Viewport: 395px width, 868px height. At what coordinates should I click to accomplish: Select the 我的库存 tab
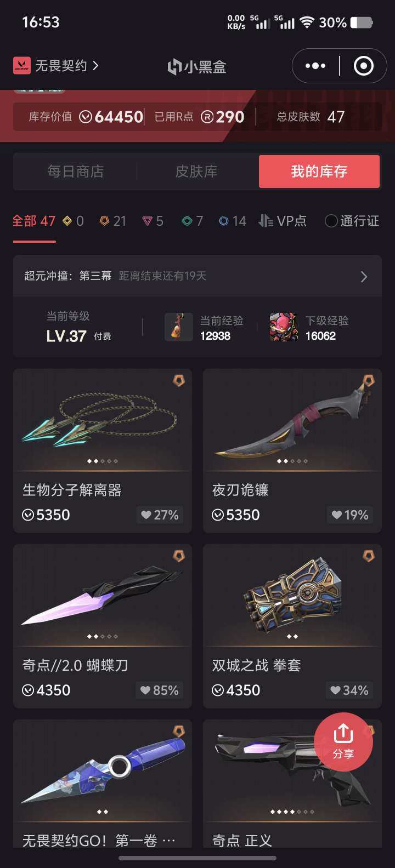click(319, 172)
